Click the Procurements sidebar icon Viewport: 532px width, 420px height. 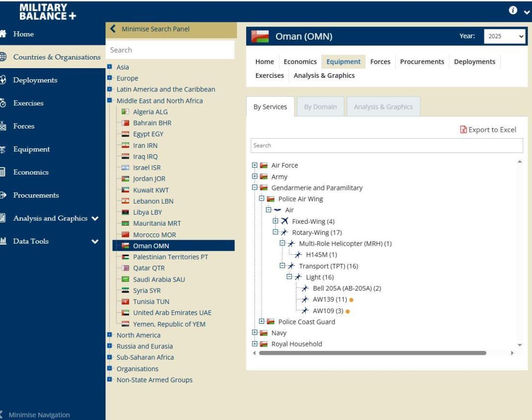coord(3,195)
